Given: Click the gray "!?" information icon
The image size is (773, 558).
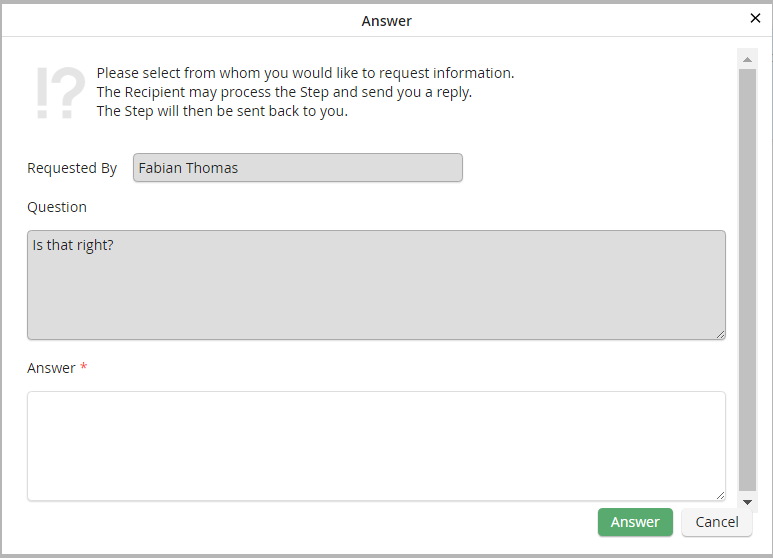Looking at the screenshot, I should tap(60, 93).
